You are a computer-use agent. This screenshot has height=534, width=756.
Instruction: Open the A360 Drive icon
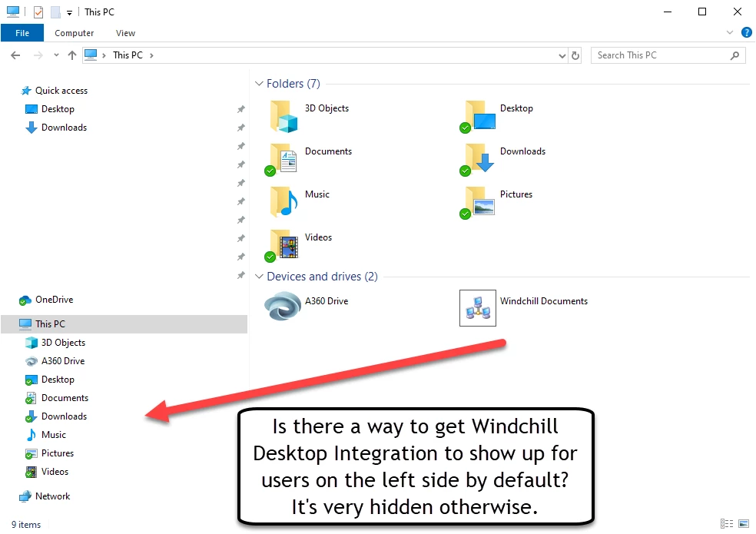pyautogui.click(x=283, y=306)
